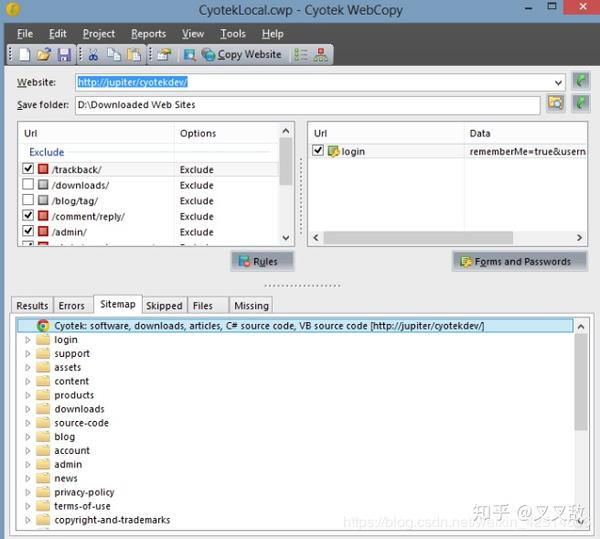Click the Rules button

tap(262, 261)
